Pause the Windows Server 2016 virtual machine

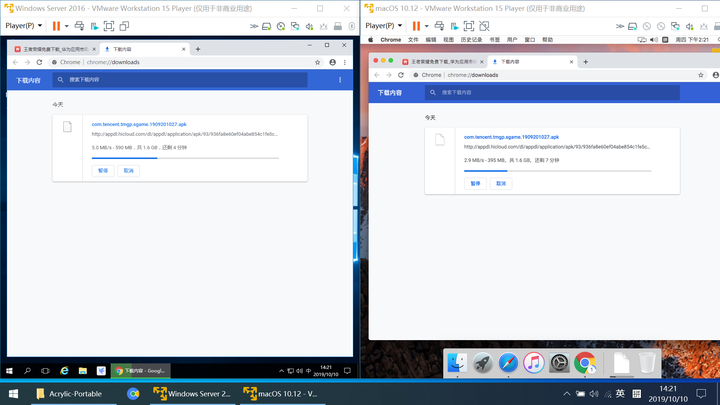pyautogui.click(x=55, y=25)
